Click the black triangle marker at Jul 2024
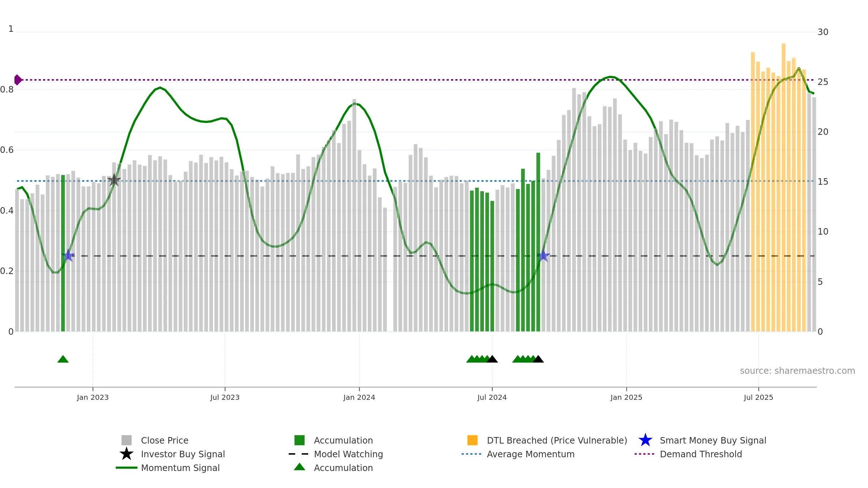868x488 pixels. (x=492, y=359)
